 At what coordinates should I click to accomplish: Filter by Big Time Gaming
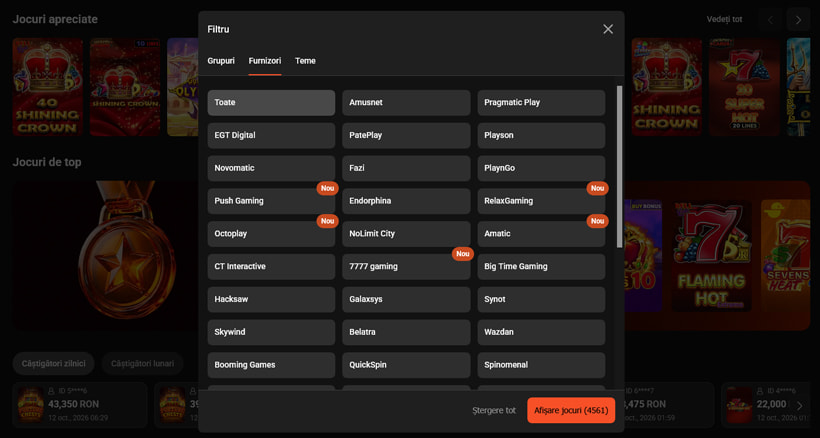click(541, 267)
